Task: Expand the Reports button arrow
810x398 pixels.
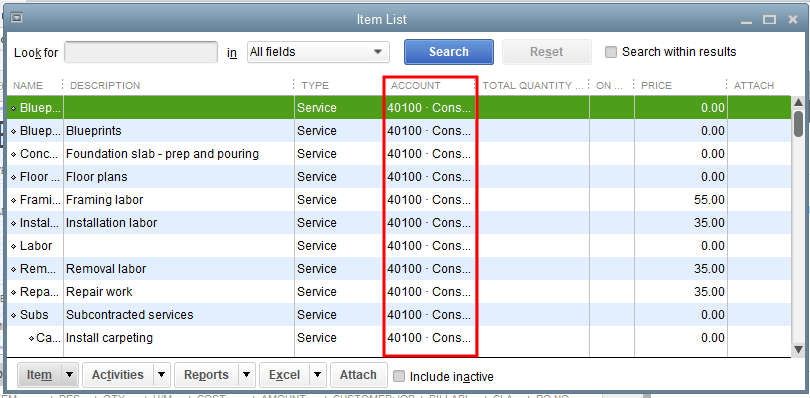Action: tap(246, 375)
